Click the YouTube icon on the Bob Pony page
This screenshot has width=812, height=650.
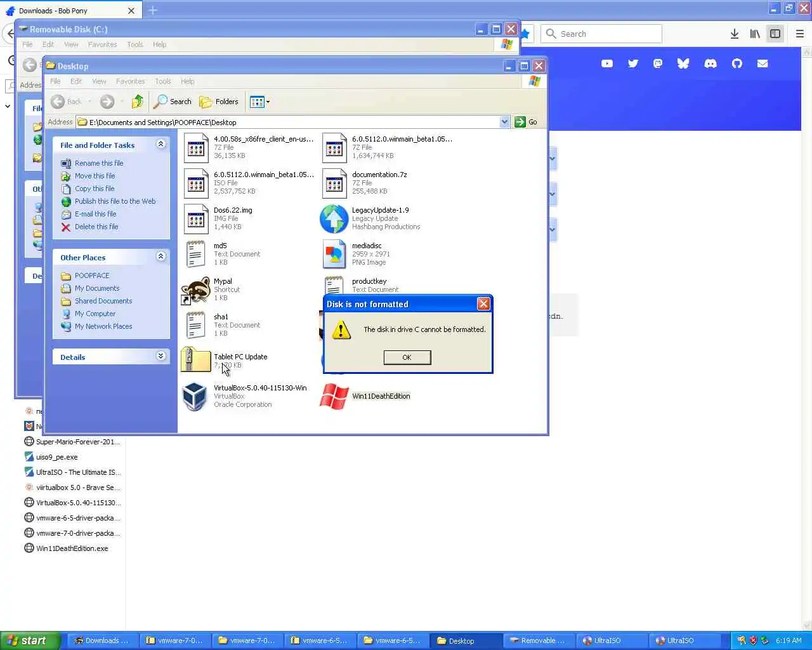tap(607, 63)
